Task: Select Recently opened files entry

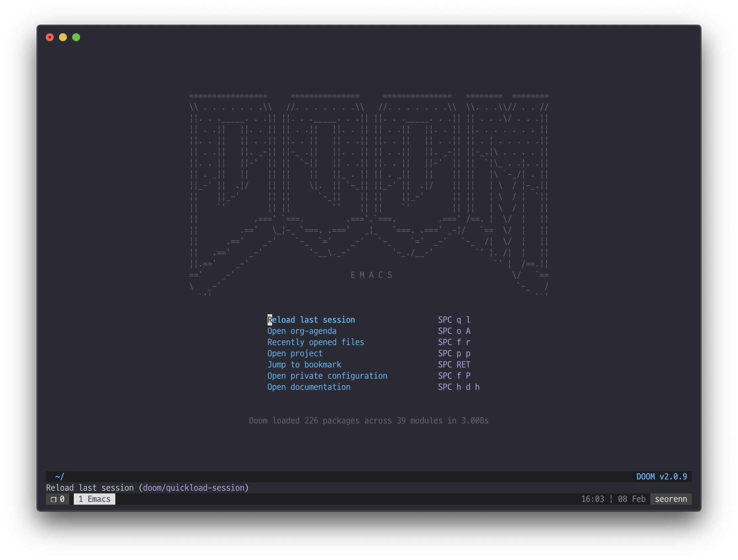Action: coord(315,342)
